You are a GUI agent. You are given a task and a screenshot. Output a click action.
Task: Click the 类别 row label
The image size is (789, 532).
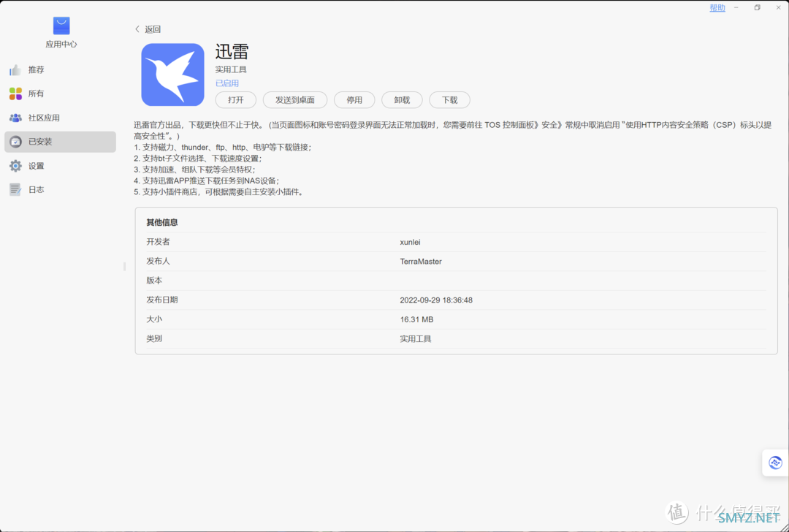click(x=154, y=339)
